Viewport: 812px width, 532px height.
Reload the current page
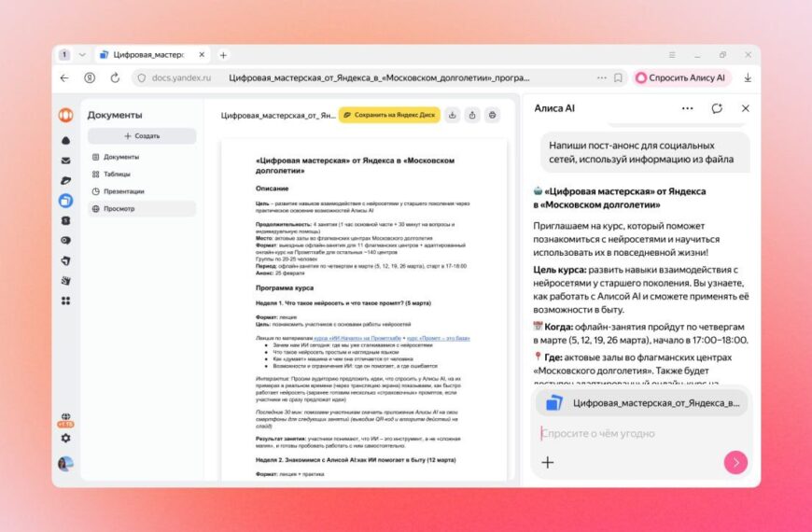coord(115,77)
